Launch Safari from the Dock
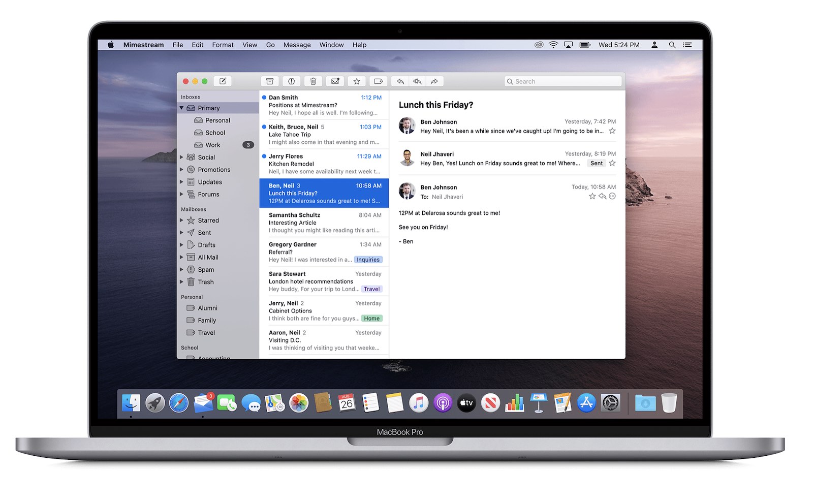Image resolution: width=813 pixels, height=504 pixels. [179, 403]
